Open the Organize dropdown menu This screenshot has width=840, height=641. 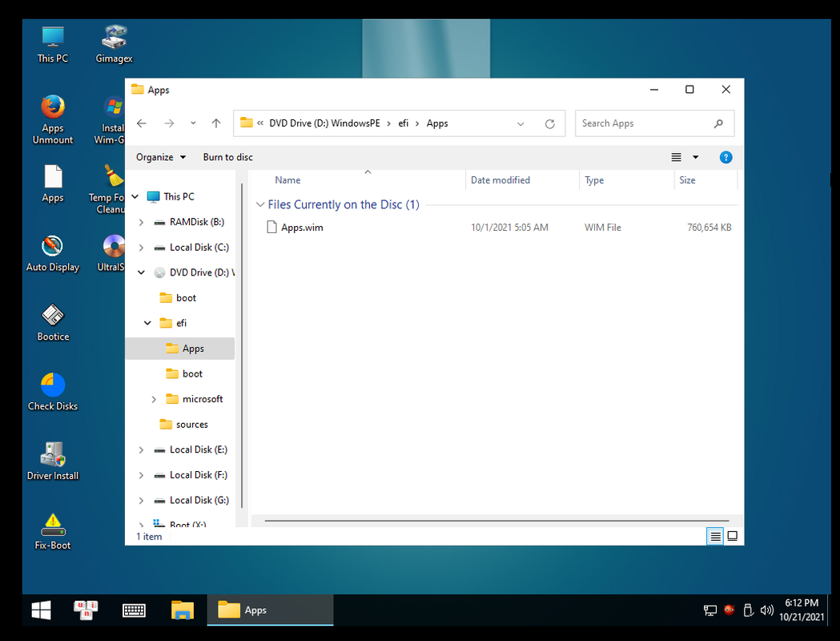tap(161, 157)
